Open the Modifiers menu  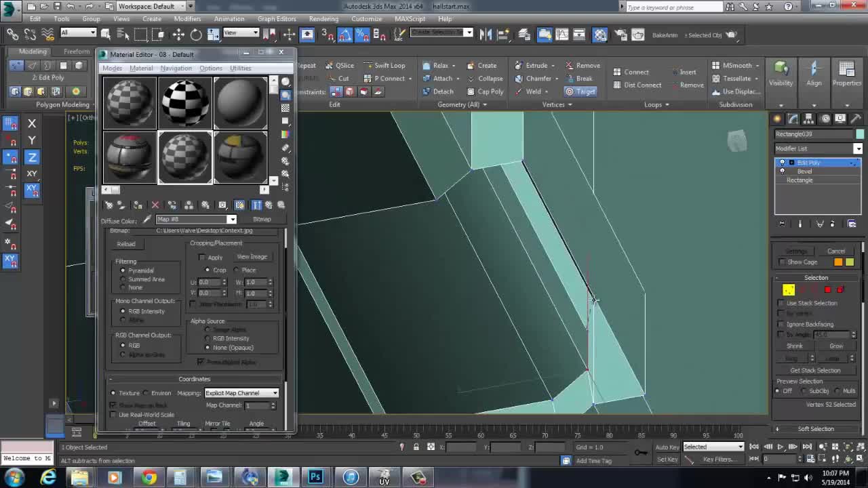point(187,19)
